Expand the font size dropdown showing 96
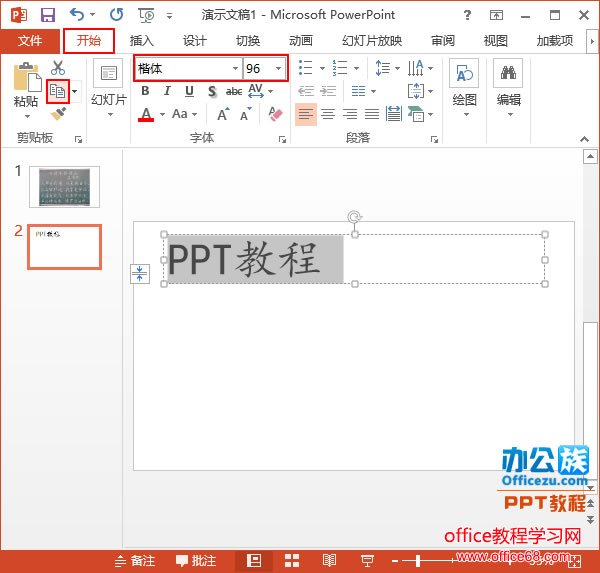 click(x=277, y=68)
